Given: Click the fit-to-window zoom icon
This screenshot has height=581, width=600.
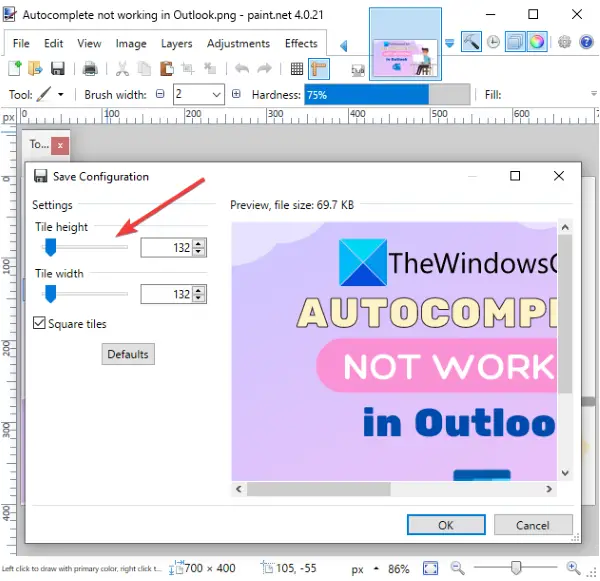Looking at the screenshot, I should [430, 568].
